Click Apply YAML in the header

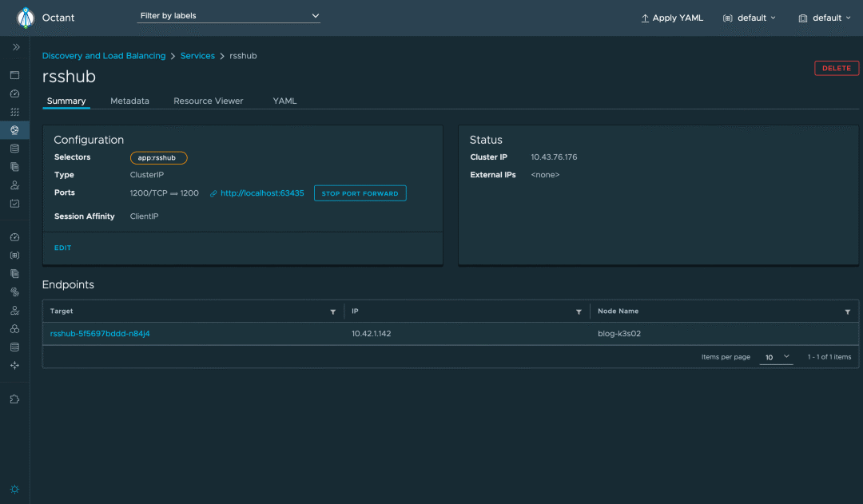672,18
